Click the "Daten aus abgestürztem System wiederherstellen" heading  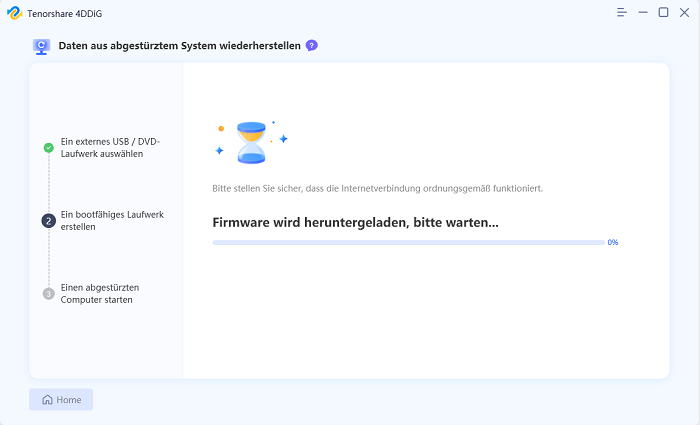pyautogui.click(x=180, y=46)
